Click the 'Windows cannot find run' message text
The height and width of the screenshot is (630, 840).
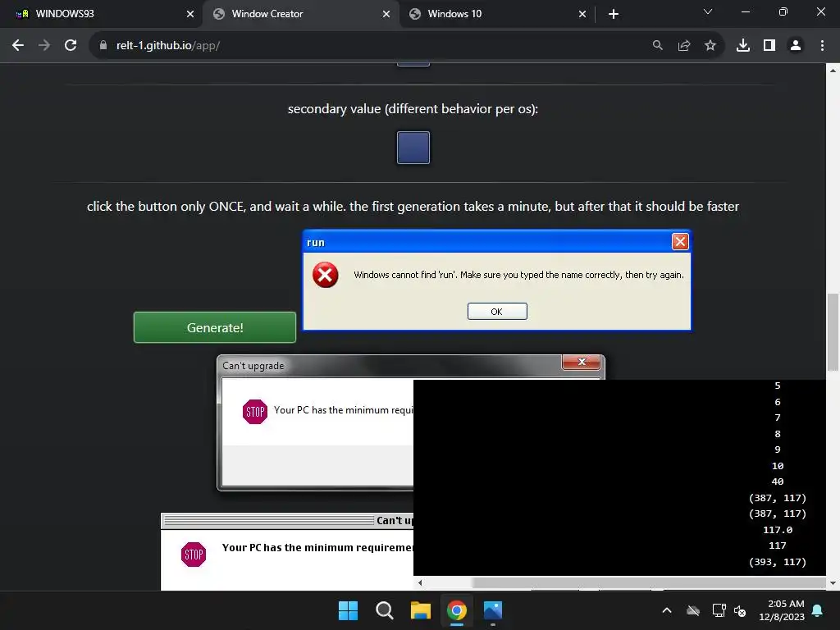518,275
